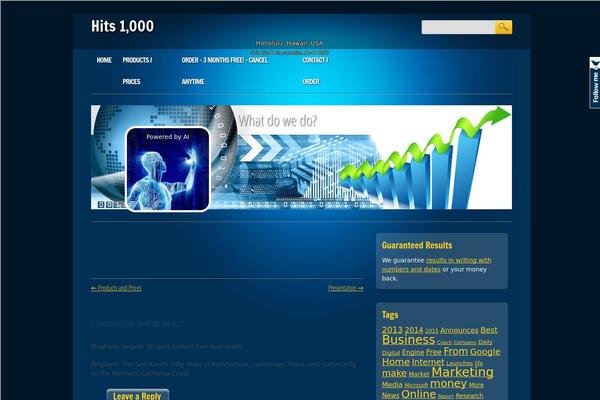Open the Engine tag

pos(413,352)
